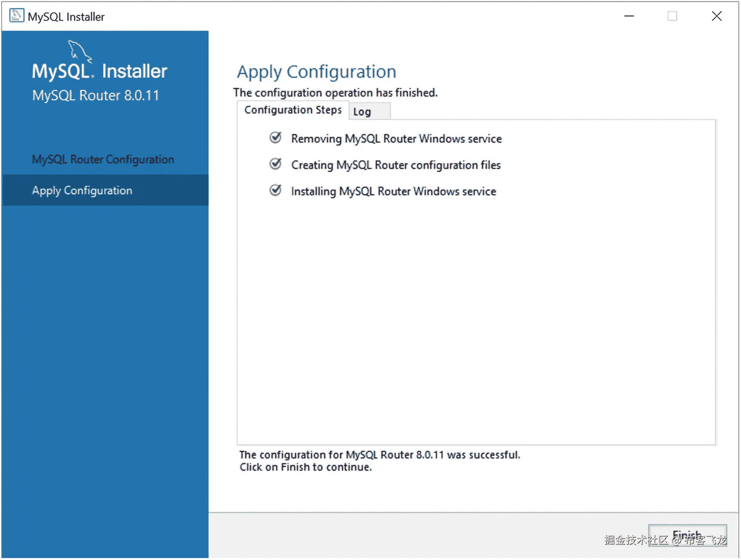Click the Finish button
Image resolution: width=741 pixels, height=560 pixels.
pyautogui.click(x=687, y=535)
